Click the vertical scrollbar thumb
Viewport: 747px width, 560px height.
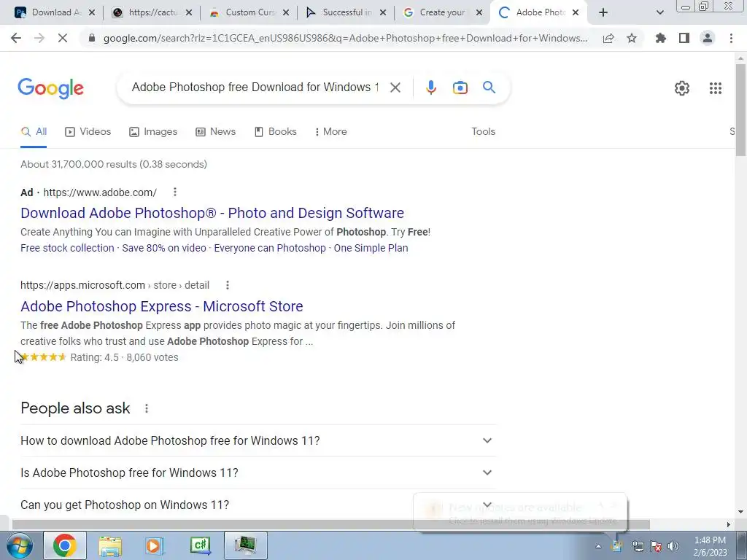[740, 109]
